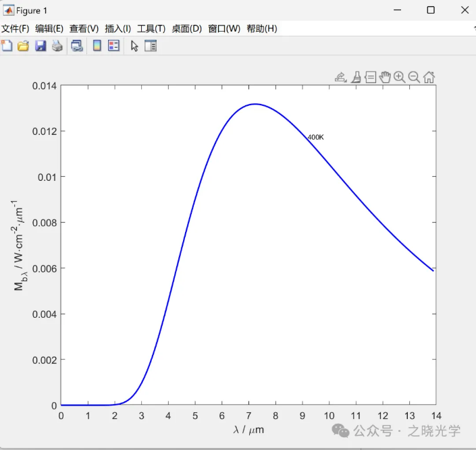Print the figure with the printer icon

[57, 46]
